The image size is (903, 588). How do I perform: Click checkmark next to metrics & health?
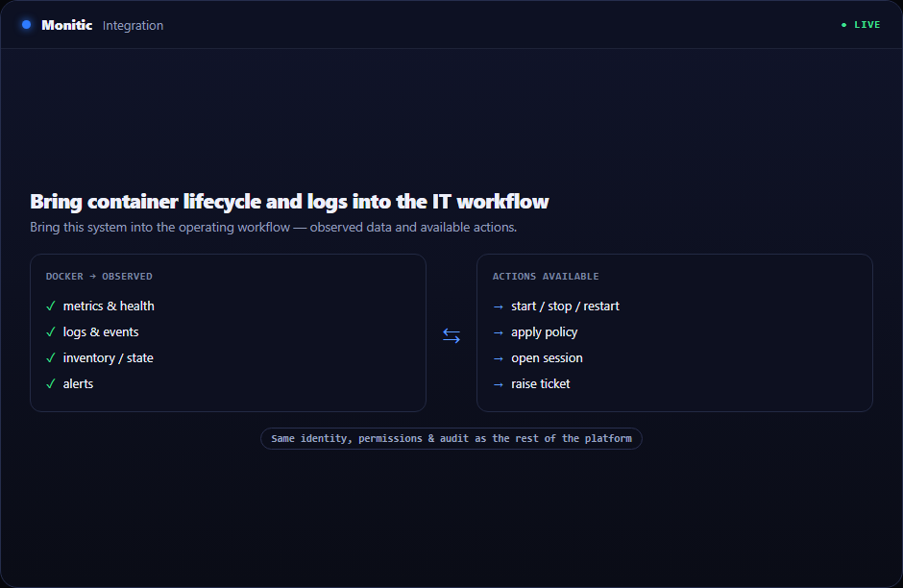(x=51, y=306)
